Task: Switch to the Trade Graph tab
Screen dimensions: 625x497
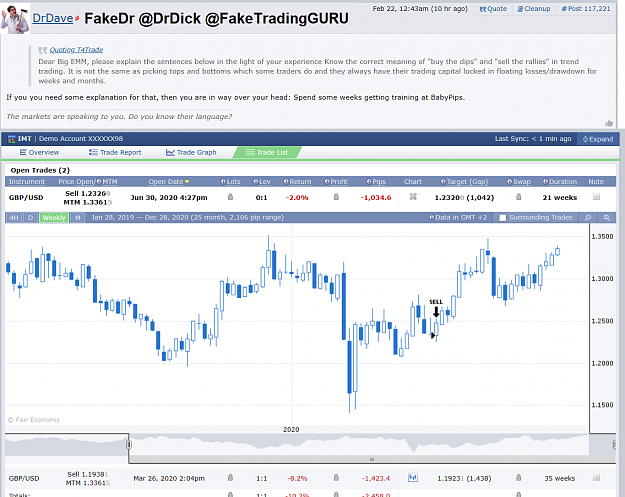Action: pyautogui.click(x=191, y=152)
